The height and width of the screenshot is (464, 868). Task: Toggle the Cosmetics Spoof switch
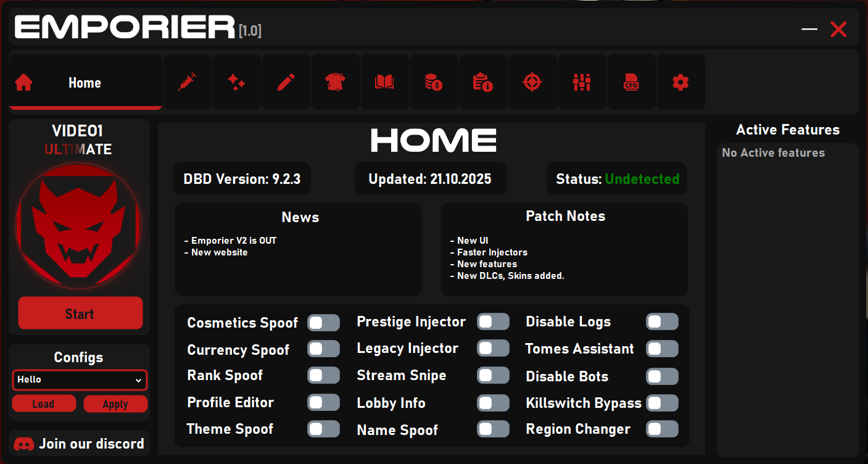[x=323, y=323]
